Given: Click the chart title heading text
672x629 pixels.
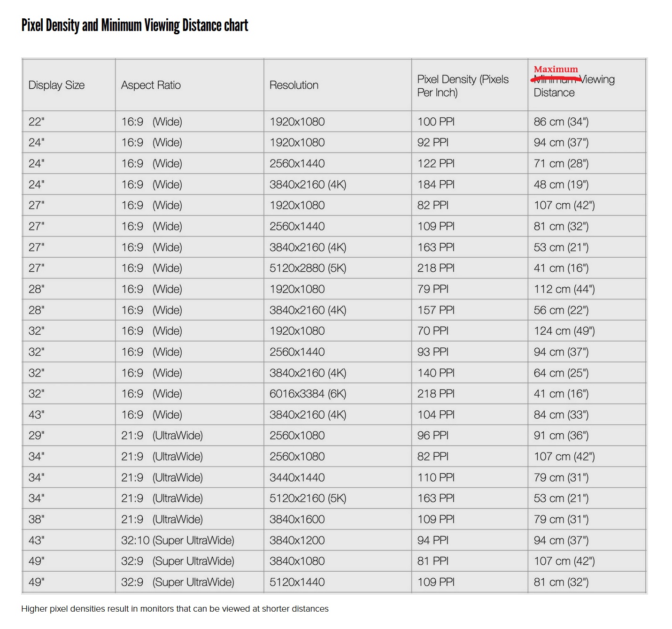Looking at the screenshot, I should (x=135, y=25).
